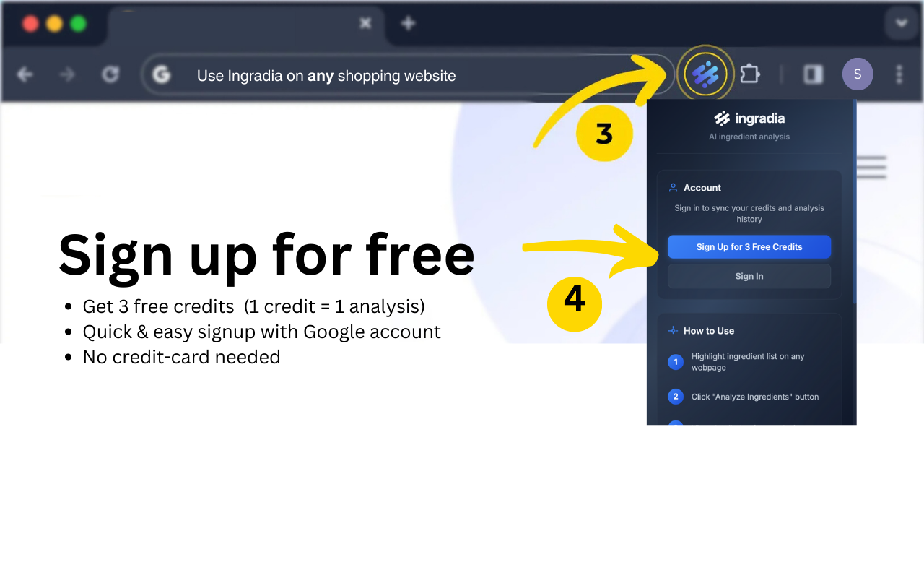
Task: Click 'Click "Analyze Ingredients" button' step text
Action: [755, 397]
